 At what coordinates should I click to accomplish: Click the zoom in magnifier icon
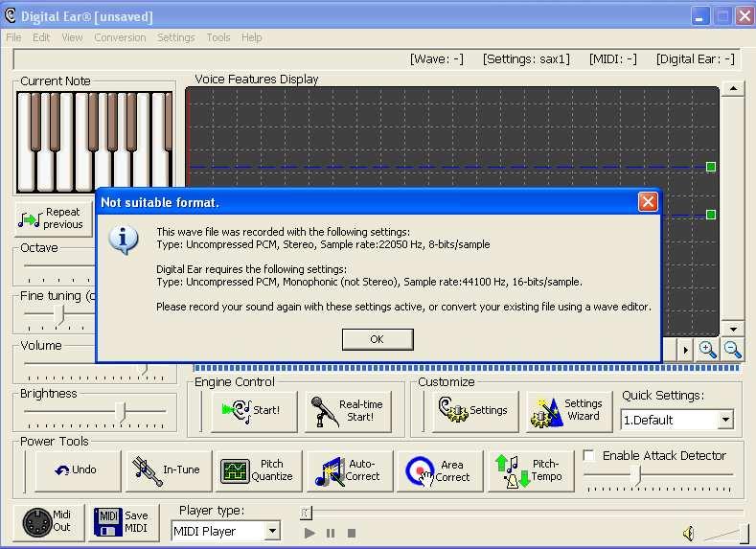coord(707,350)
